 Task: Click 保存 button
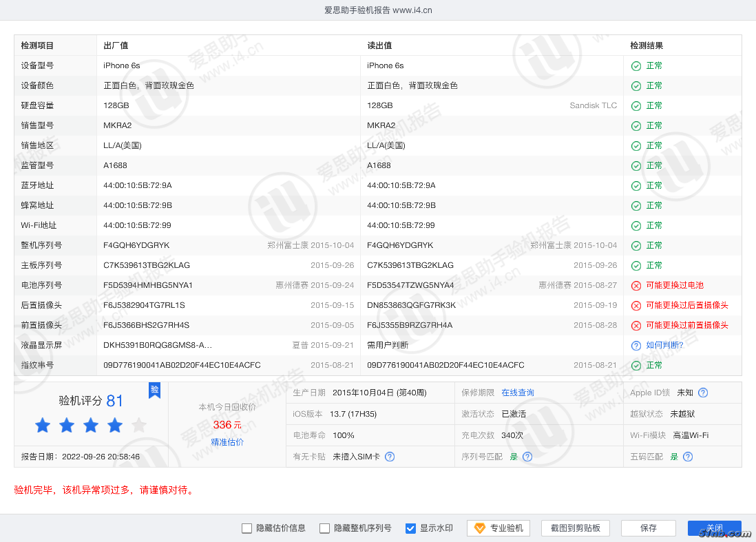(648, 528)
